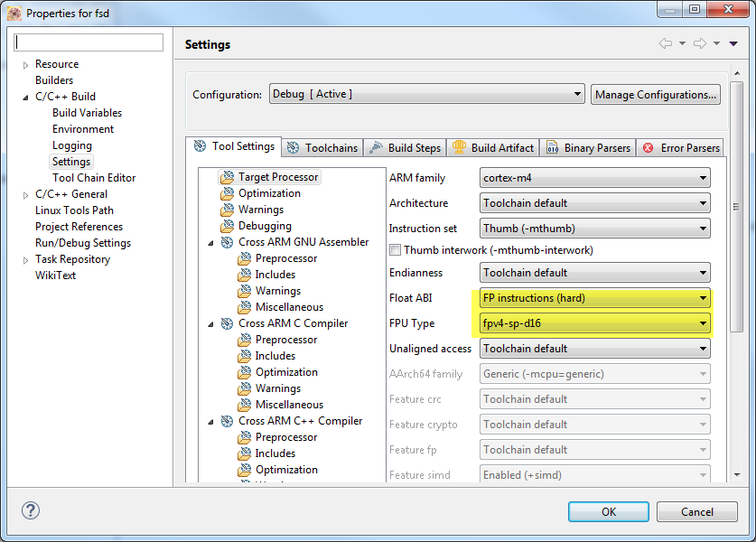
Task: Click the Cross ARM C++ Compiler icon
Action: tap(227, 421)
